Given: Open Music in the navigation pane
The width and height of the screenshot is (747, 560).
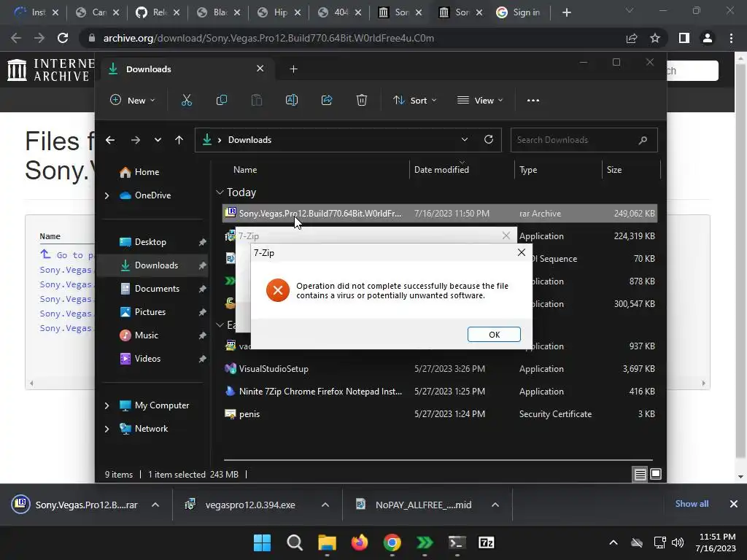Looking at the screenshot, I should (146, 335).
